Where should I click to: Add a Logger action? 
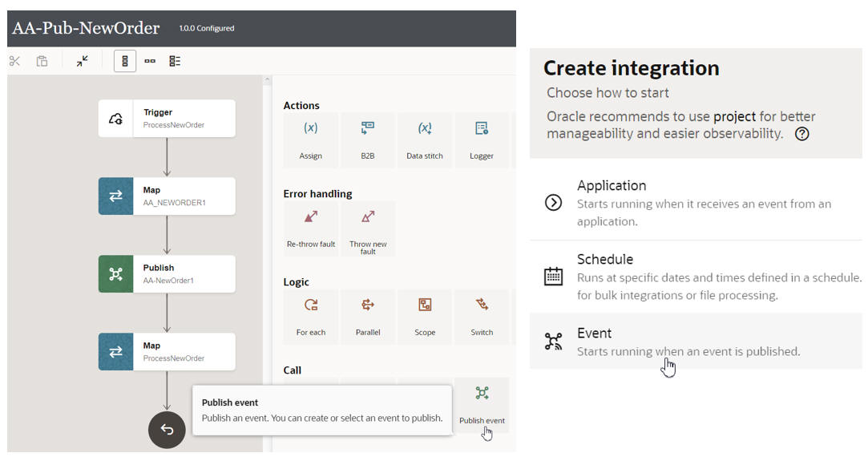coord(482,139)
